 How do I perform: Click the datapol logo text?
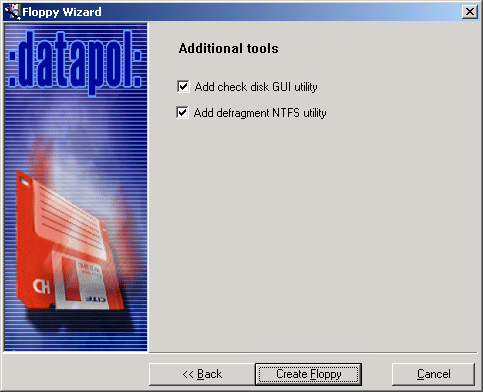tap(76, 62)
